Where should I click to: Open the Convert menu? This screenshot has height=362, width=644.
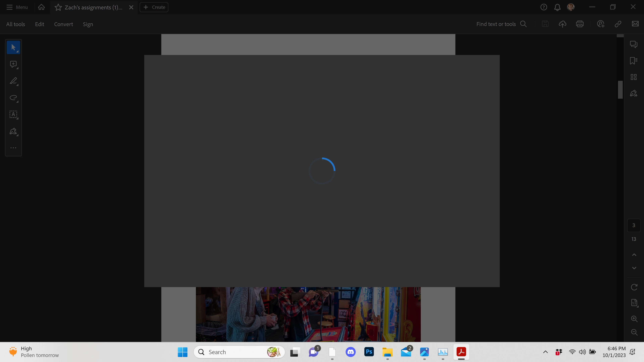coord(64,24)
